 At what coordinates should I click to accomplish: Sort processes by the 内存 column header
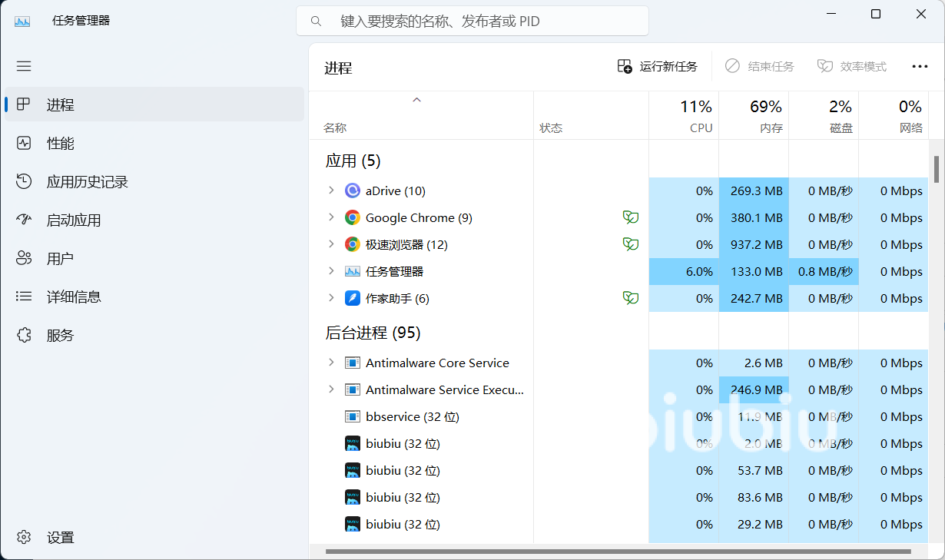point(754,116)
